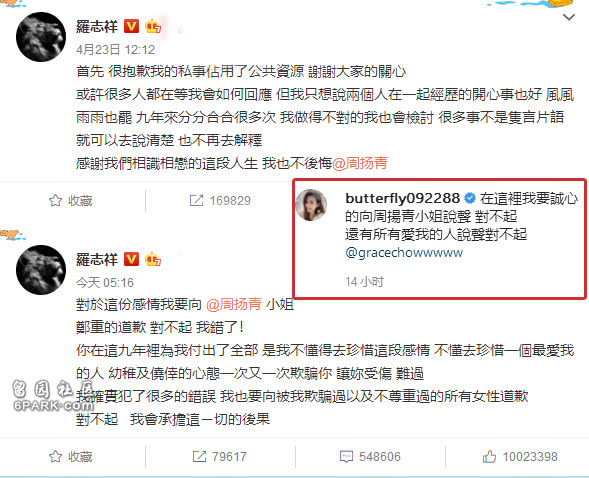589x478 pixels.
Task: Open 羅志祥 username on first post
Action: click(x=97, y=26)
